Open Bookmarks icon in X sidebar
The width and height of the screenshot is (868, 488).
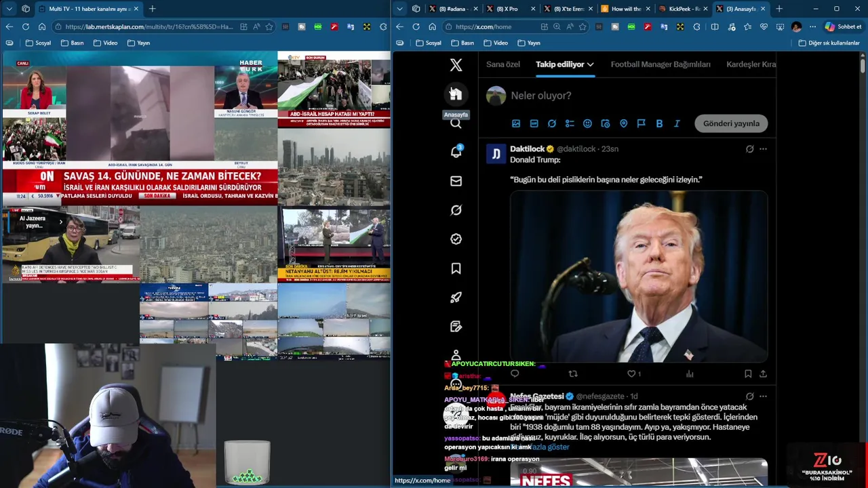click(x=456, y=268)
